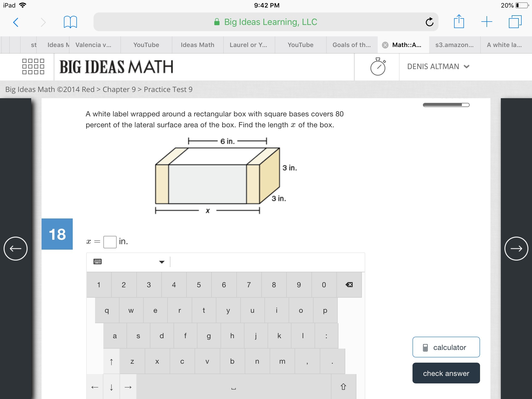This screenshot has width=532, height=399.
Task: Reload the page with refresh icon
Action: point(429,22)
